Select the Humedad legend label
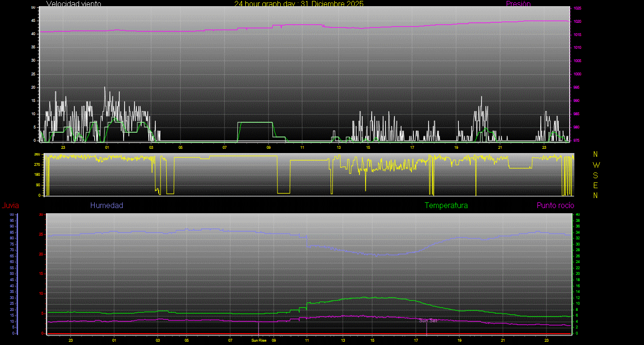Screen dimensions: 644x345 tap(107, 206)
